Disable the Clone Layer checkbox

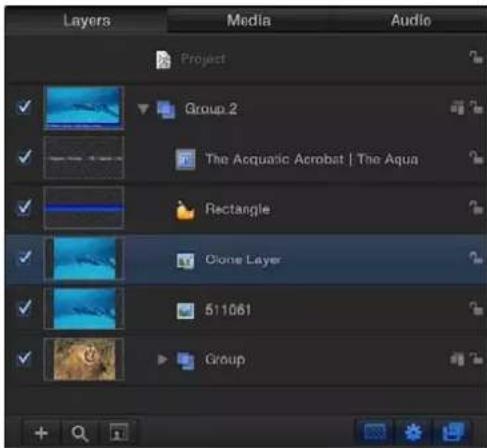pos(24,257)
